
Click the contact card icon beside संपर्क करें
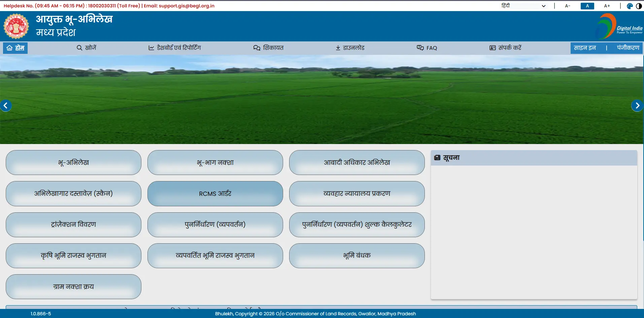tap(493, 48)
